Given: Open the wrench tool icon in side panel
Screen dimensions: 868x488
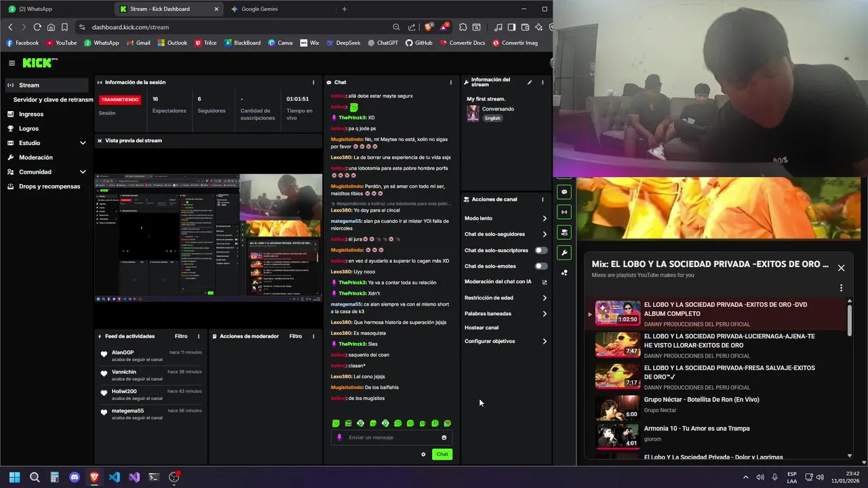Looking at the screenshot, I should pyautogui.click(x=564, y=253).
